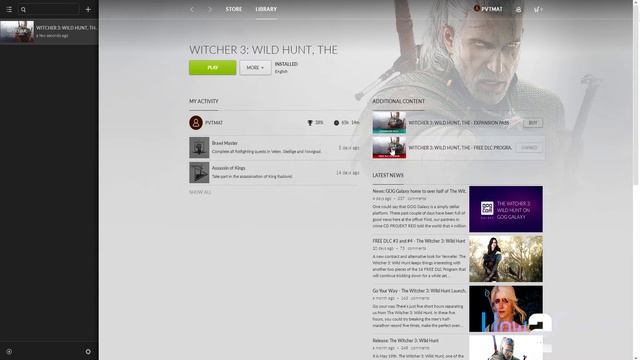
Task: Click the Owned button for Free DLC Program
Action: tap(529, 148)
